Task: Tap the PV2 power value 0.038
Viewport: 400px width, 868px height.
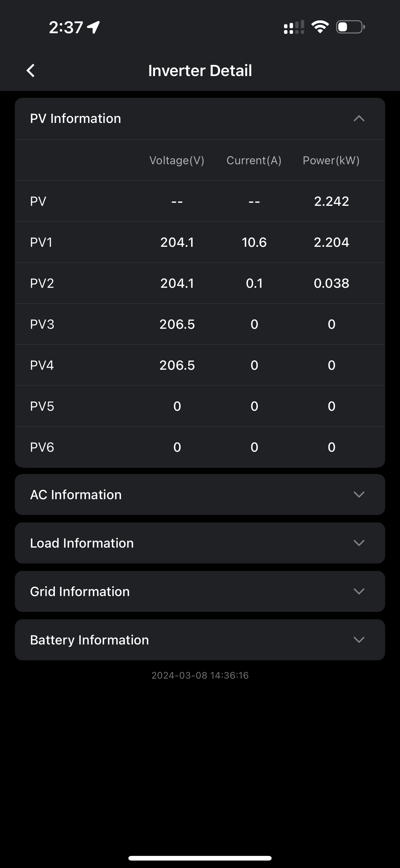Action: (331, 283)
